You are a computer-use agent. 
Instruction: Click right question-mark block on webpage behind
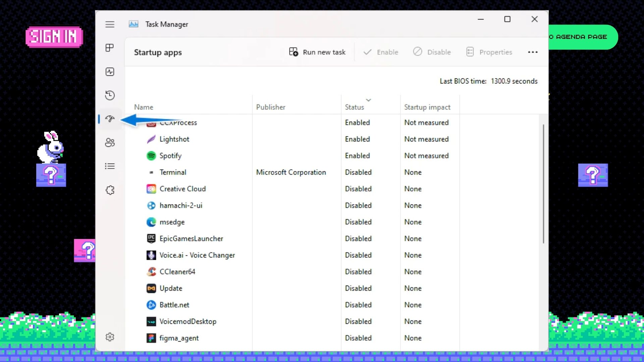[x=593, y=175]
